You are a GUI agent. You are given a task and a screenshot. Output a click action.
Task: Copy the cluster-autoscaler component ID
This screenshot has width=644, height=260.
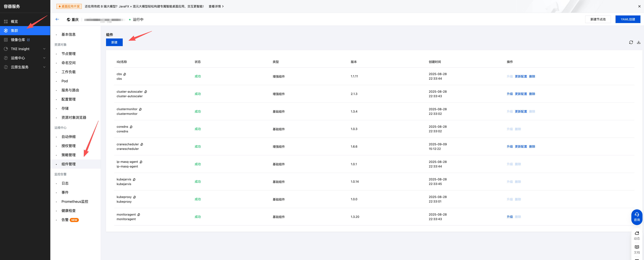[146, 92]
